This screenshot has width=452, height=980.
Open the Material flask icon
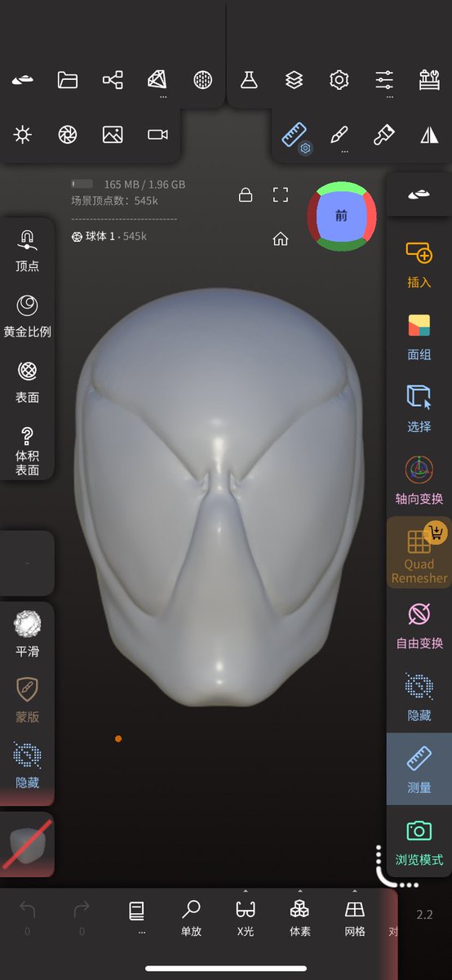coord(249,80)
